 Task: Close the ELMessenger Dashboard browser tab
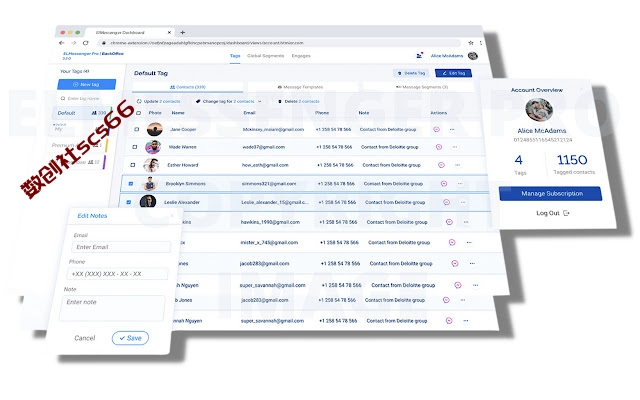point(169,32)
